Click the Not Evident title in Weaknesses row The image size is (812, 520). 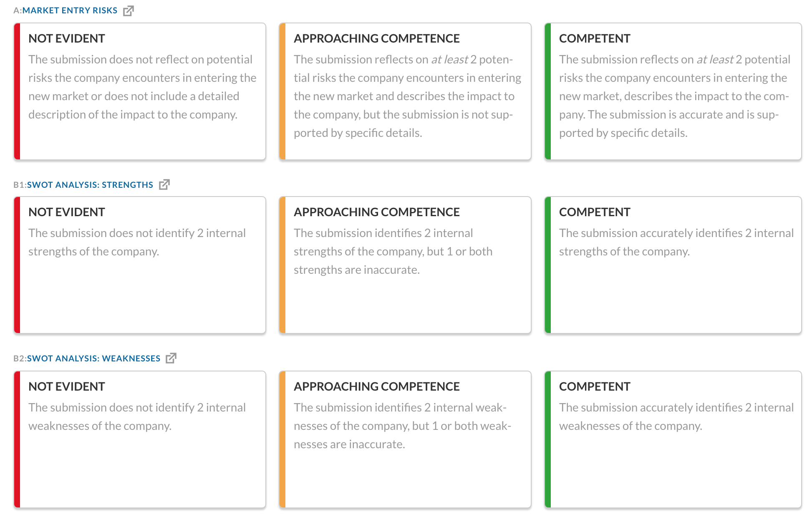[67, 386]
